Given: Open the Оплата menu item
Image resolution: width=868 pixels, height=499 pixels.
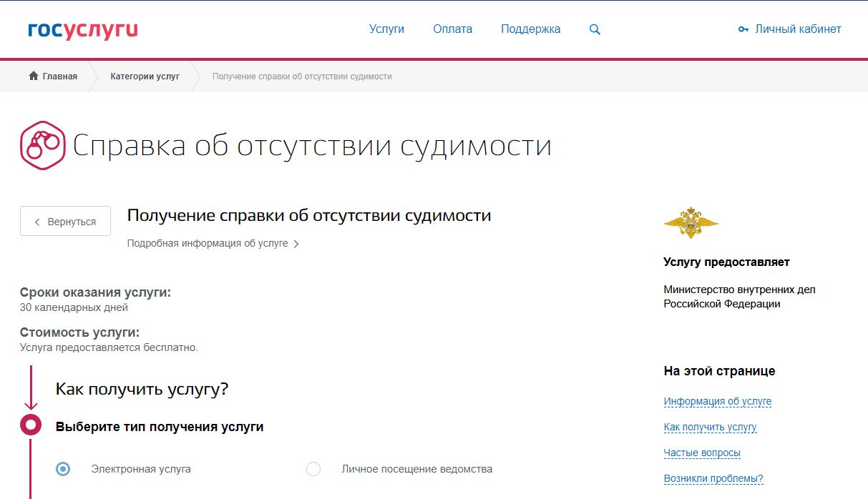Looking at the screenshot, I should pyautogui.click(x=452, y=29).
